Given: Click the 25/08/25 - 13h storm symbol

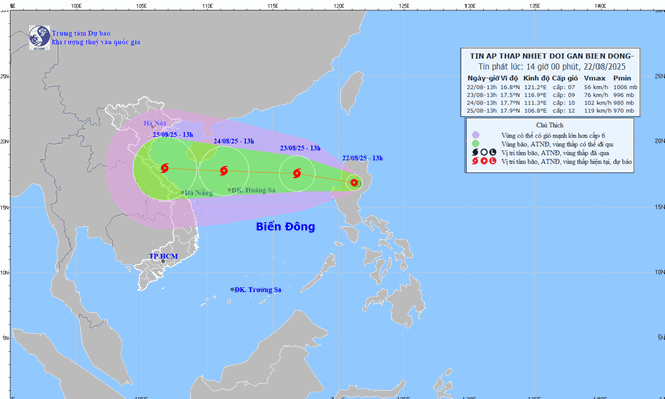Looking at the screenshot, I should point(165,168).
